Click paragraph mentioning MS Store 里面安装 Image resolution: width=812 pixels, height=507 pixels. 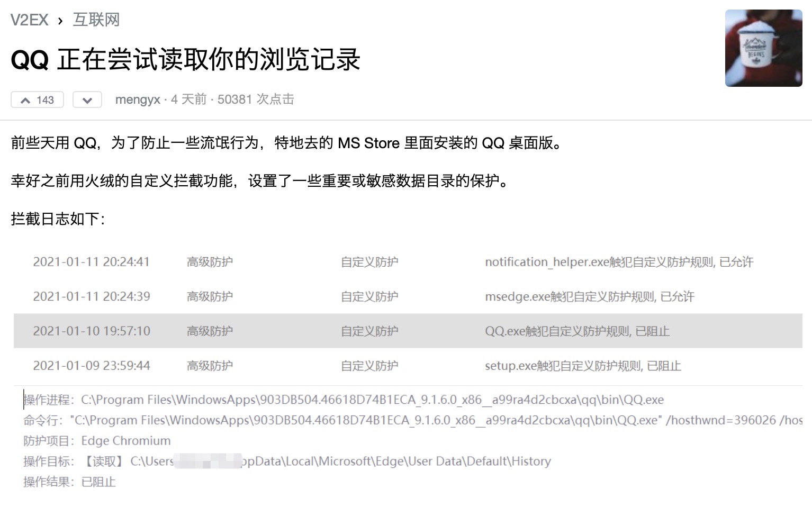[x=286, y=143]
